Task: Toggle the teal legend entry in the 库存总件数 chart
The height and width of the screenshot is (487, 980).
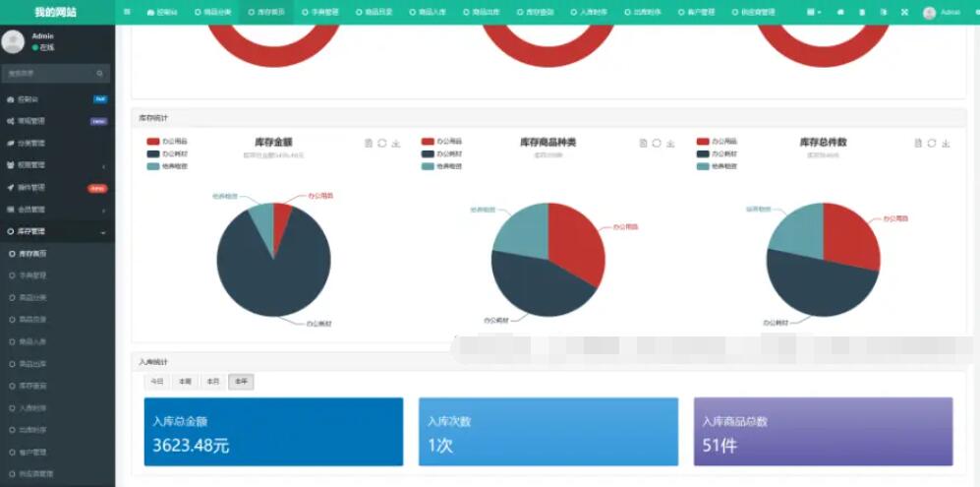Action: (716, 166)
